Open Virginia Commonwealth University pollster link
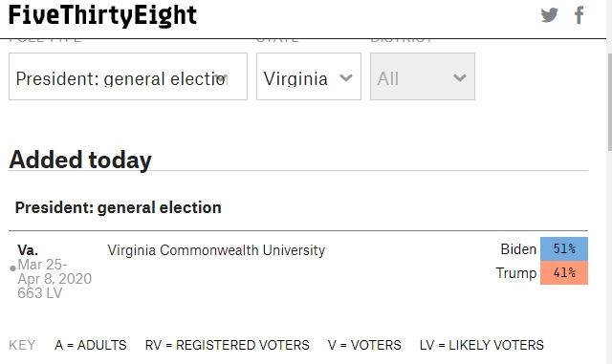Screen dimensions: 612x364 [216, 250]
